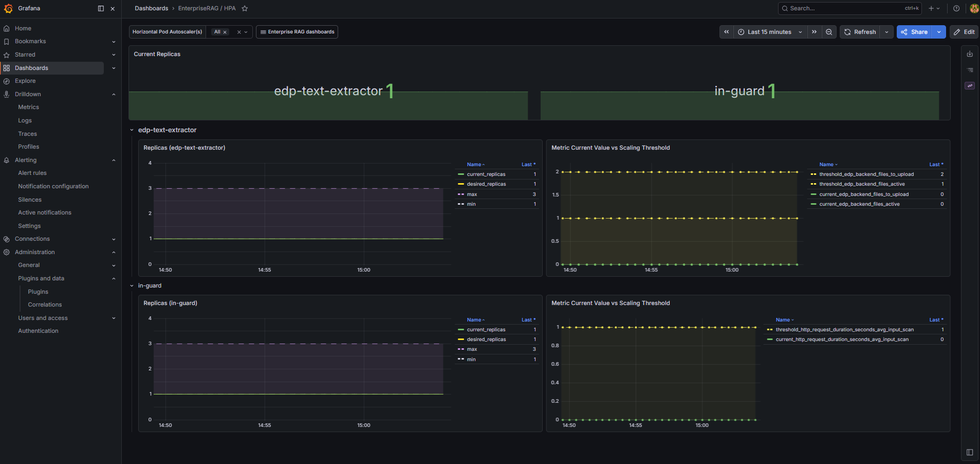The width and height of the screenshot is (980, 464).
Task: Open Alert rules under Alerting
Action: pyautogui.click(x=32, y=173)
